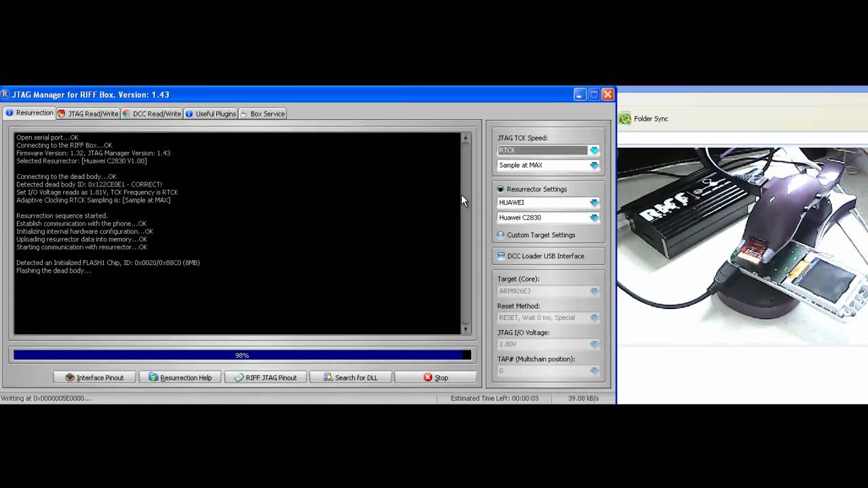The height and width of the screenshot is (488, 868).
Task: Click the Interface Pinout button
Action: click(94, 378)
